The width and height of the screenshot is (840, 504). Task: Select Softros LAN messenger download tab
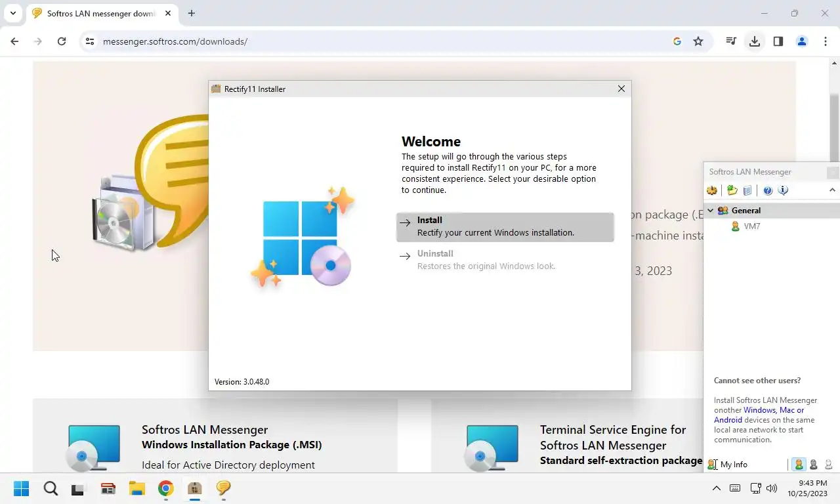100,13
